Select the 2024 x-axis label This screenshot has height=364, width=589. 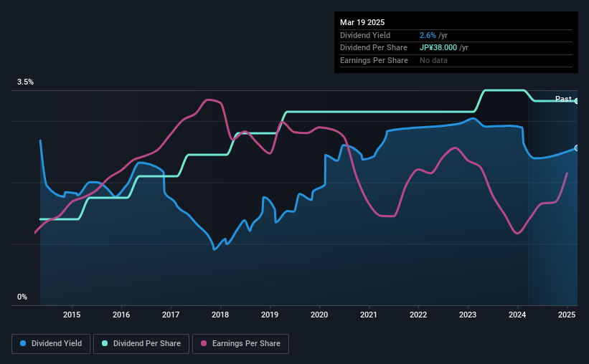tap(517, 315)
